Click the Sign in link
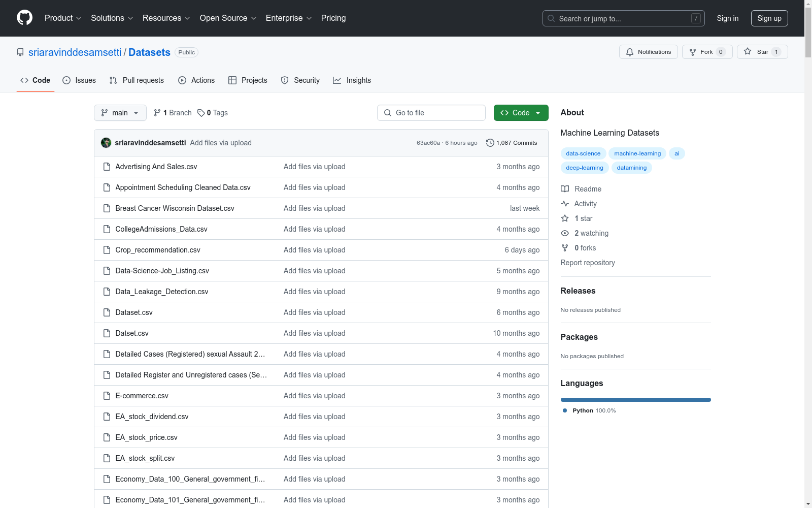The width and height of the screenshot is (812, 508). (728, 18)
